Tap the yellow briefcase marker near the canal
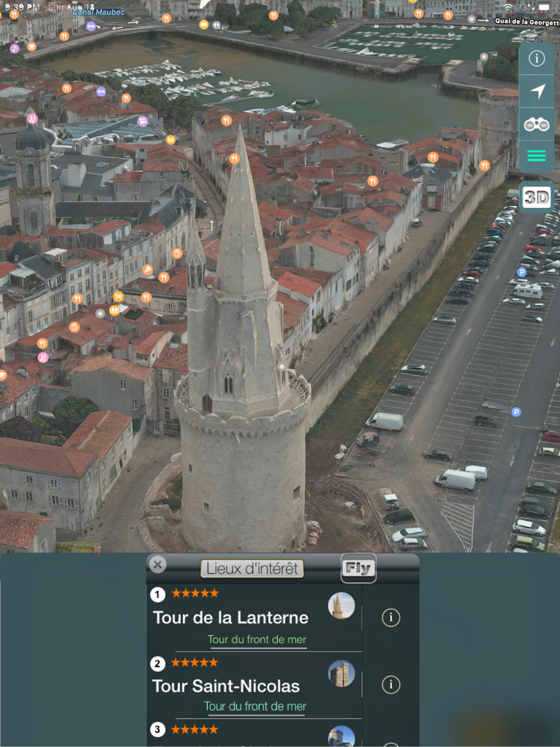 (204, 25)
